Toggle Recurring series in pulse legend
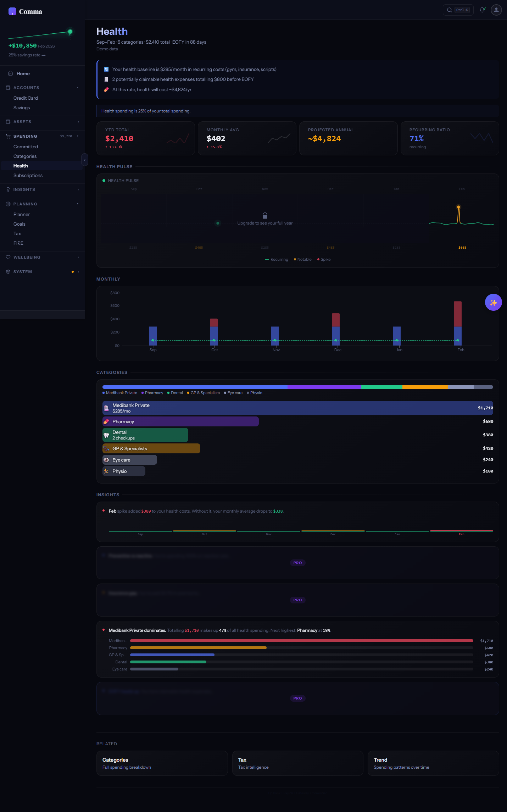 click(277, 259)
